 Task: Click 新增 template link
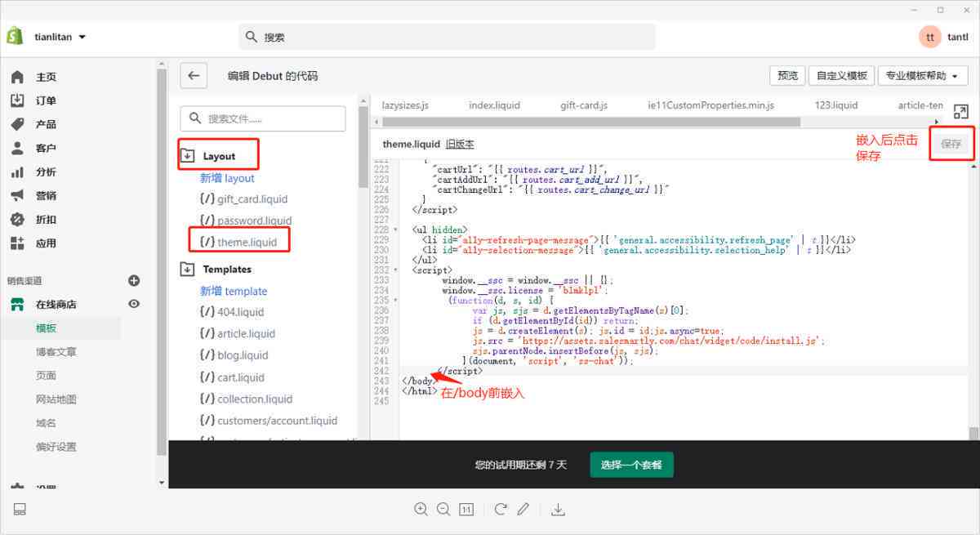[234, 291]
